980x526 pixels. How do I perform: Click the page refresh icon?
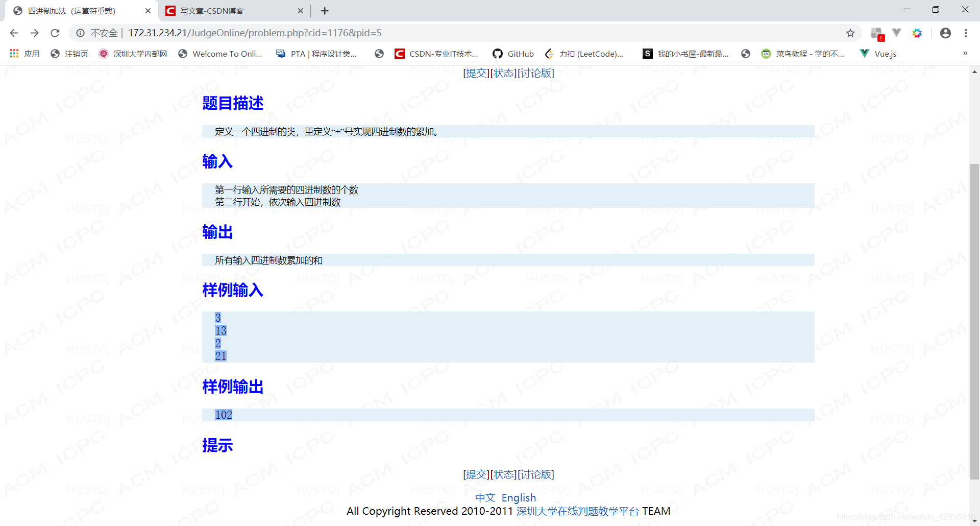55,33
